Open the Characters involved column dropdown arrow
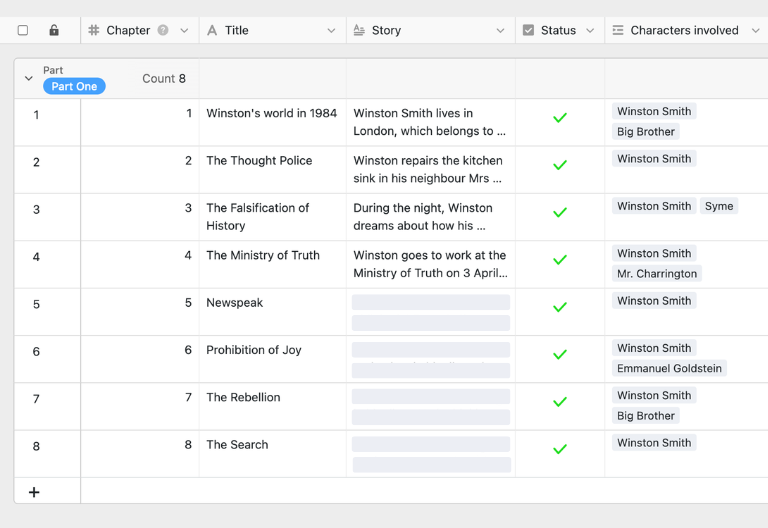Image resolution: width=768 pixels, height=528 pixels. (755, 30)
